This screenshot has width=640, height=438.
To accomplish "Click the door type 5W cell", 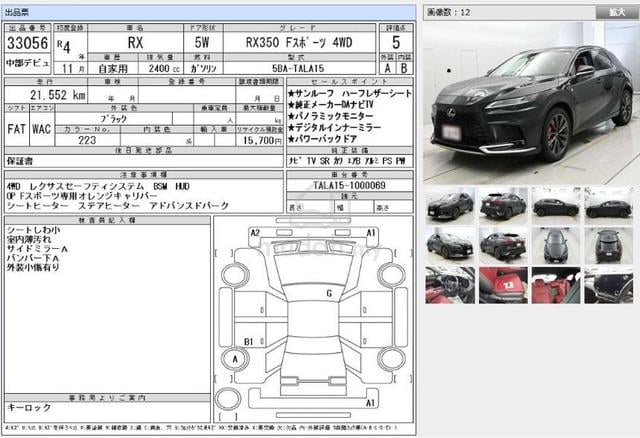I will (202, 42).
